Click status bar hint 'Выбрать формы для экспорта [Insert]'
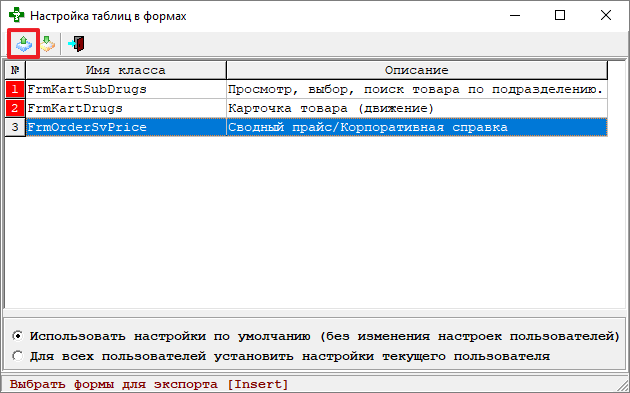630x393 pixels. 149,384
